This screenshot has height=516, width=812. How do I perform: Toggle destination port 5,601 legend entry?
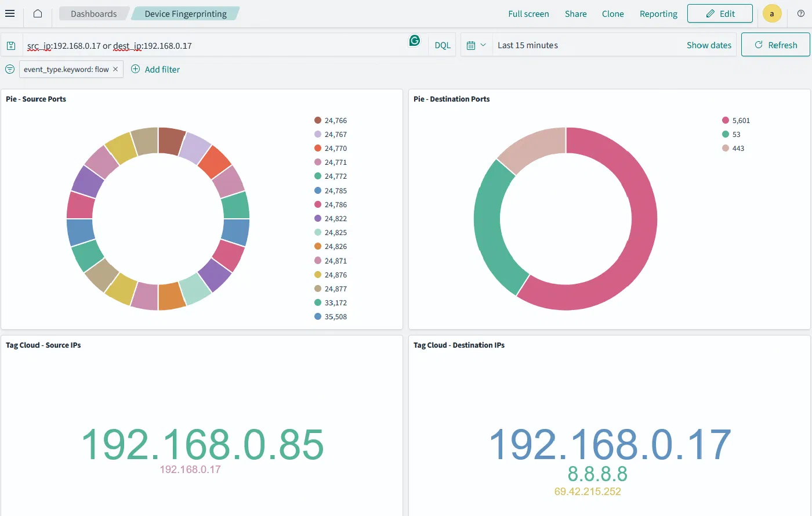736,120
